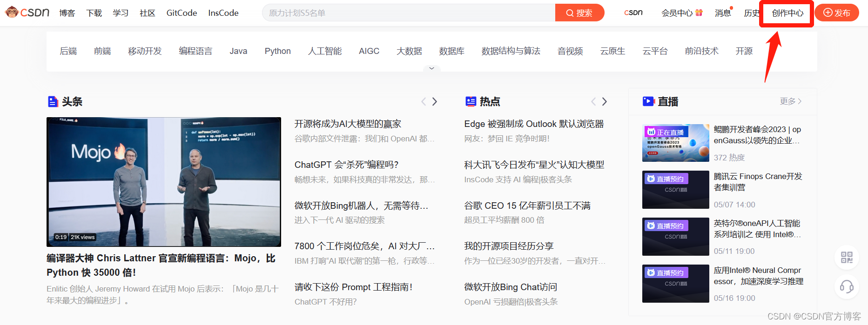Open 科大讯飞今日发布“星火”认知大模型
Image resolution: width=868 pixels, height=325 pixels.
pyautogui.click(x=534, y=165)
